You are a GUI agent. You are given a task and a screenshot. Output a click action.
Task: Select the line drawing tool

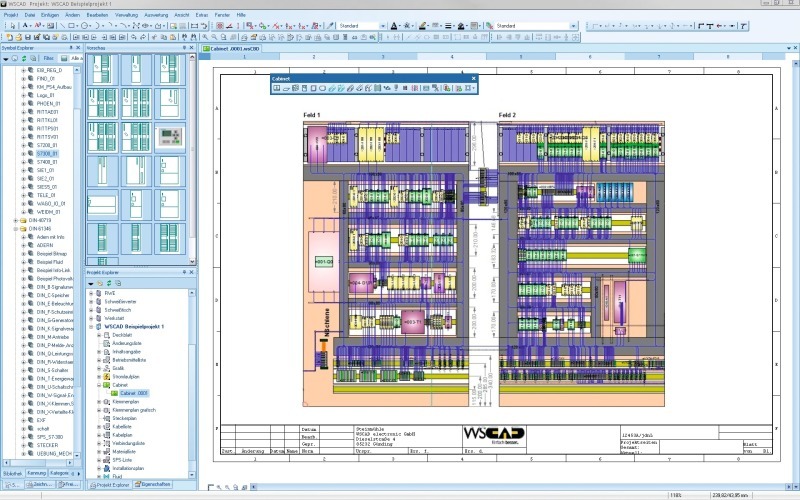click(x=63, y=26)
